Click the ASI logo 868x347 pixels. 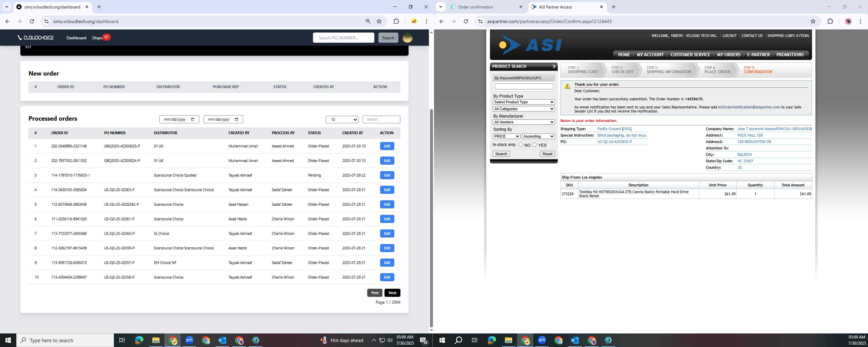(530, 45)
